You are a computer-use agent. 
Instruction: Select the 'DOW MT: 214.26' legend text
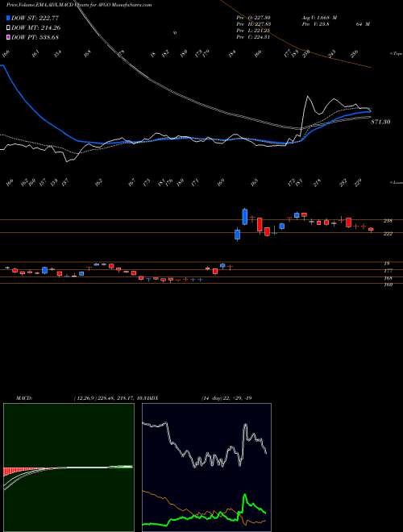36,27
